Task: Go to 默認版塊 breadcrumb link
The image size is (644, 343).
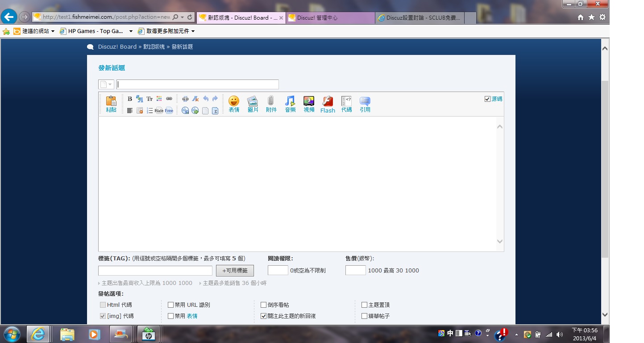Action: 154,46
